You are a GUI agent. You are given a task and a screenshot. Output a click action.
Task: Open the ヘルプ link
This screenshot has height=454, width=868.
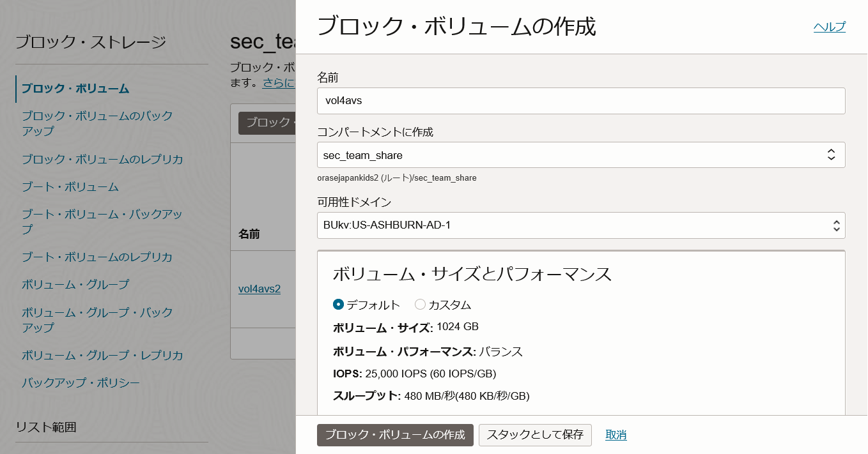tap(830, 27)
